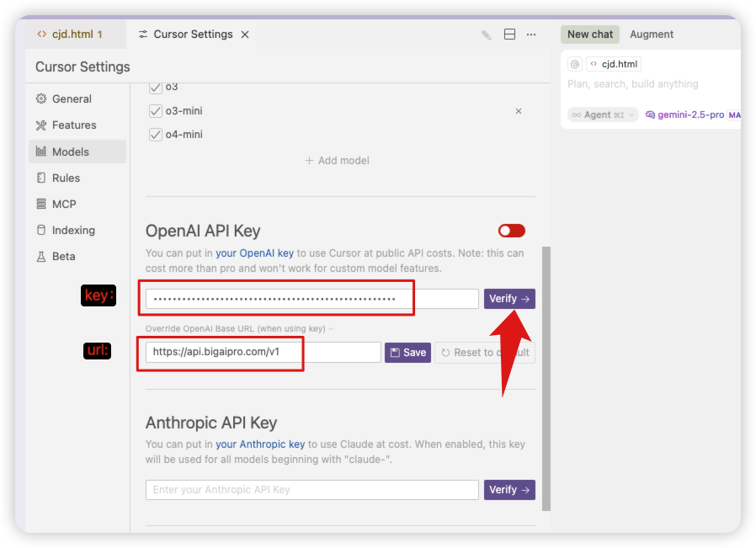
Task: Toggle the OpenAI API Key switch
Action: [x=512, y=231]
